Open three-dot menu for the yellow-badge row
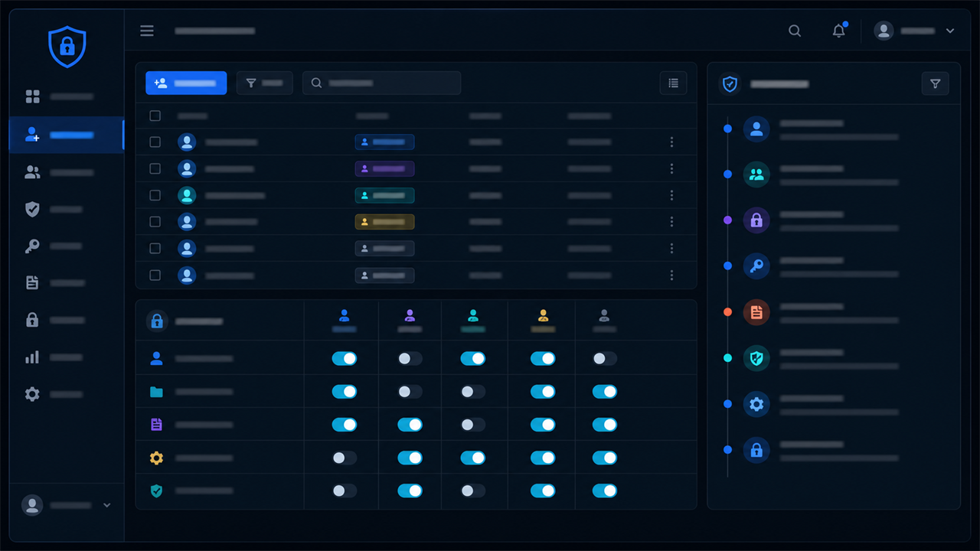Image resolution: width=980 pixels, height=551 pixels. (x=671, y=221)
